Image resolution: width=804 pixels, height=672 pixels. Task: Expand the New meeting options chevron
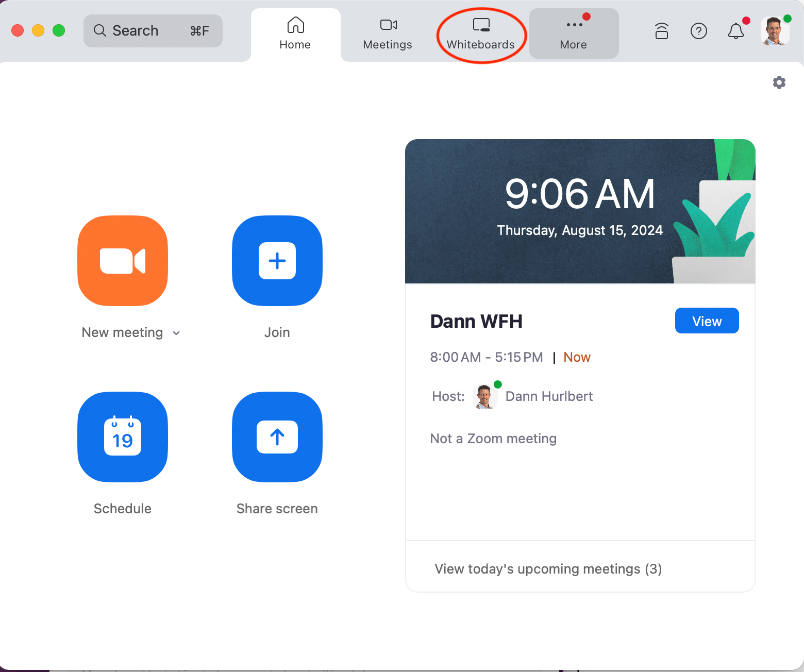coord(176,333)
